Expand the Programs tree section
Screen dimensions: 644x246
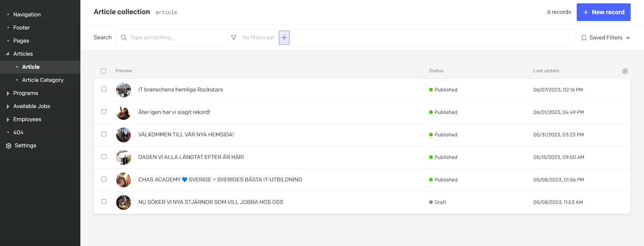tap(8, 93)
